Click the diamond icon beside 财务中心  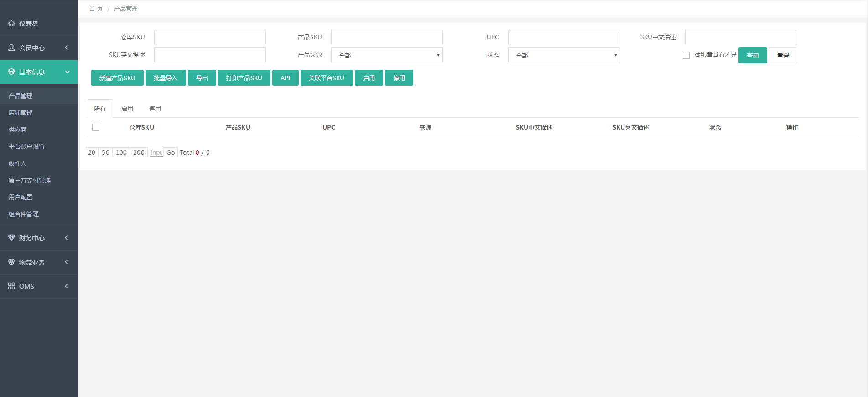click(11, 238)
